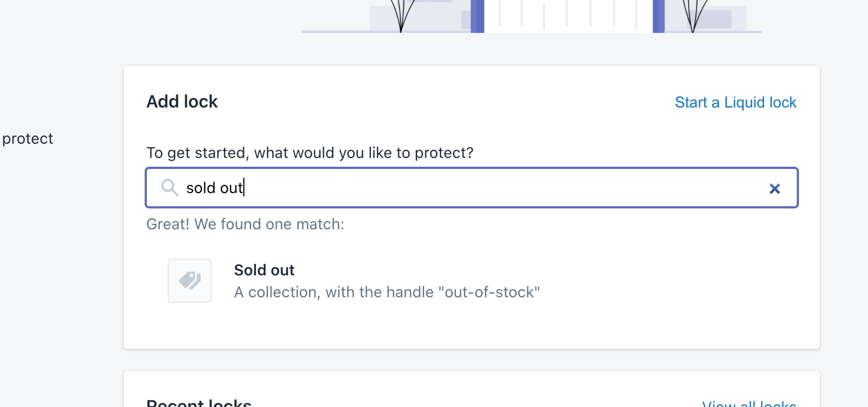Open the "Start a Liquid lock" link
868x407 pixels.
click(x=735, y=103)
